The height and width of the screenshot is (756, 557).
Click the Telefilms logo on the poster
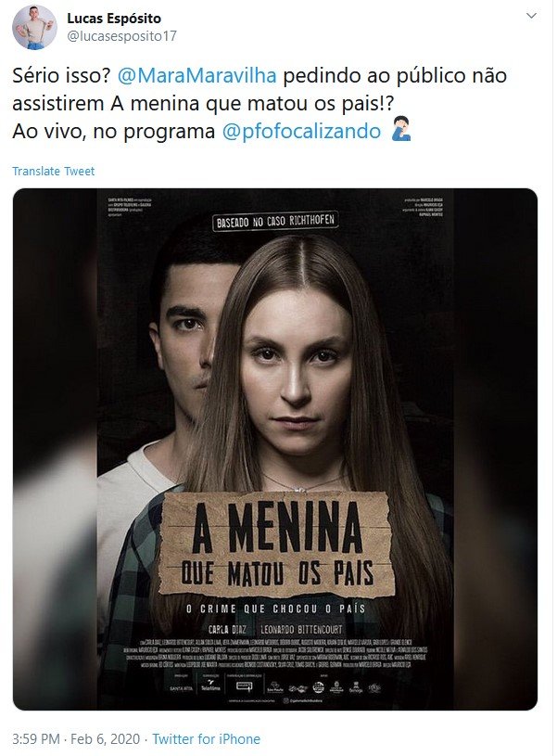[x=210, y=686]
